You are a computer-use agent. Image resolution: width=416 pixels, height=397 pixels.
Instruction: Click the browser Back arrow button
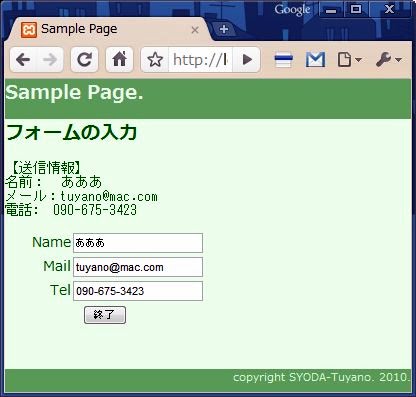tap(23, 60)
